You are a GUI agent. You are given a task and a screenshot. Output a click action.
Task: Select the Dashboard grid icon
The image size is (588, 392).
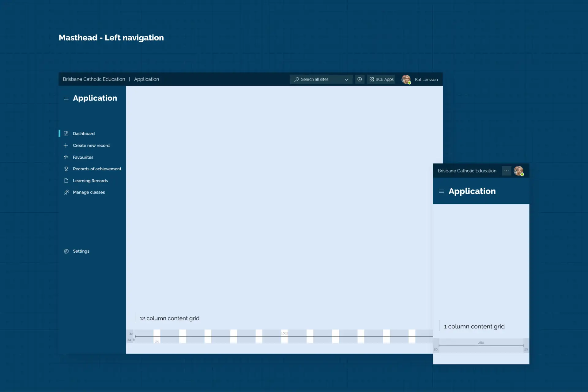point(66,133)
